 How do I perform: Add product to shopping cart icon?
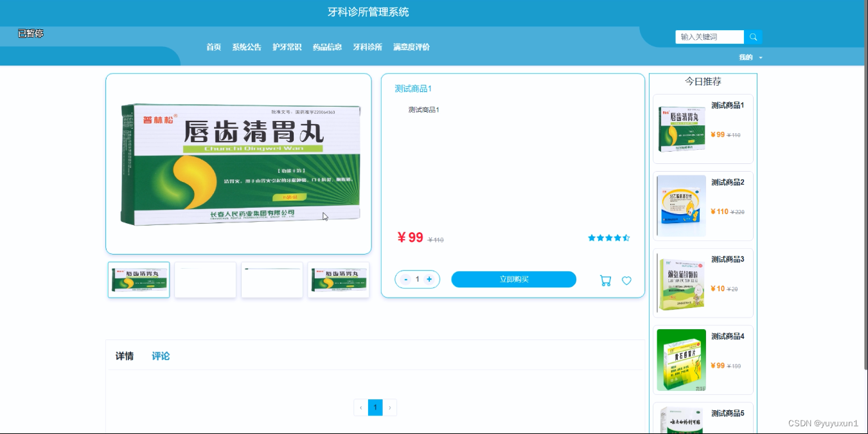tap(605, 280)
